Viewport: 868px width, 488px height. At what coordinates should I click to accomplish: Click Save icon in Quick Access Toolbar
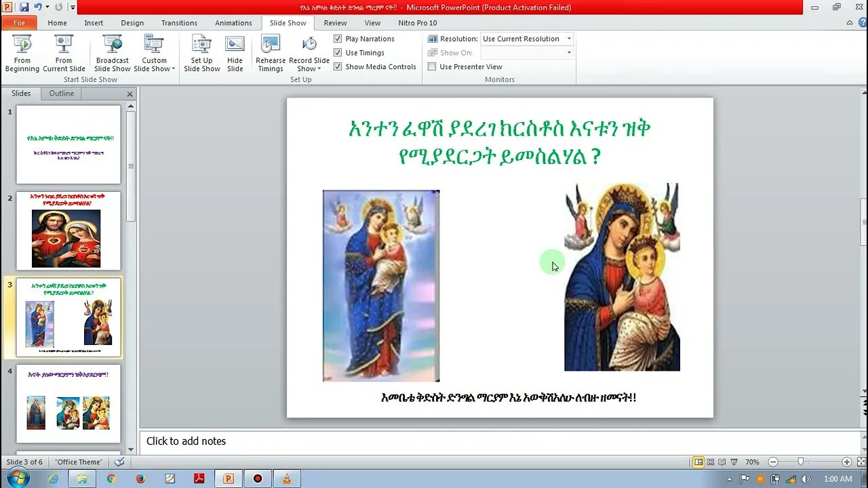[24, 7]
